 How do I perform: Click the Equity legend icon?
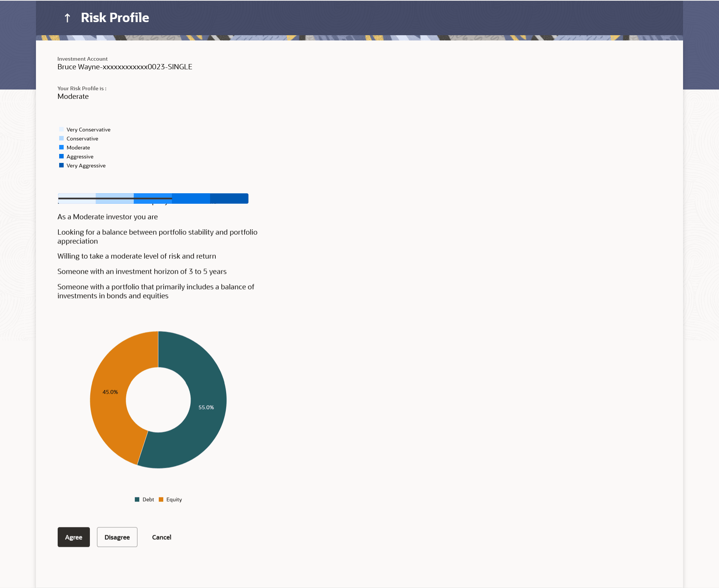[161, 500]
